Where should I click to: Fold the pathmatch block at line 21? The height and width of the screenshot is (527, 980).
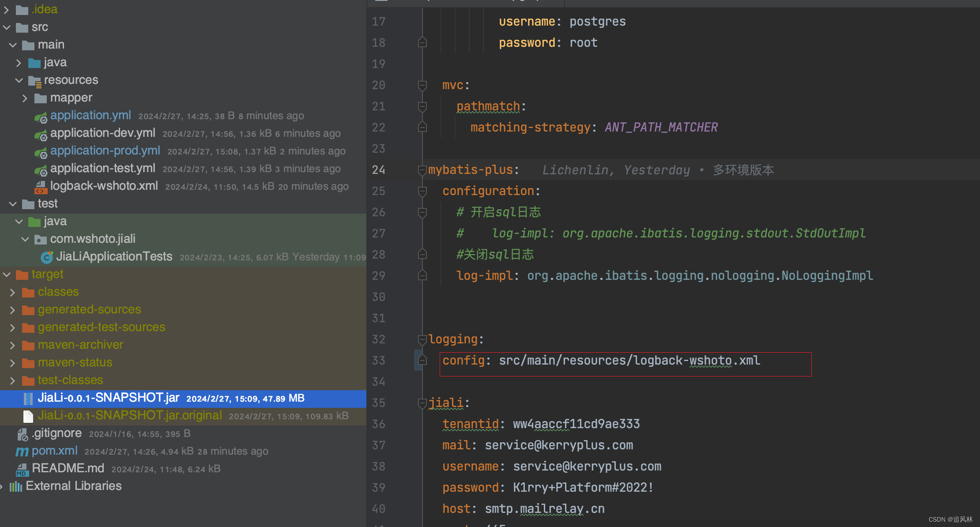(x=422, y=106)
